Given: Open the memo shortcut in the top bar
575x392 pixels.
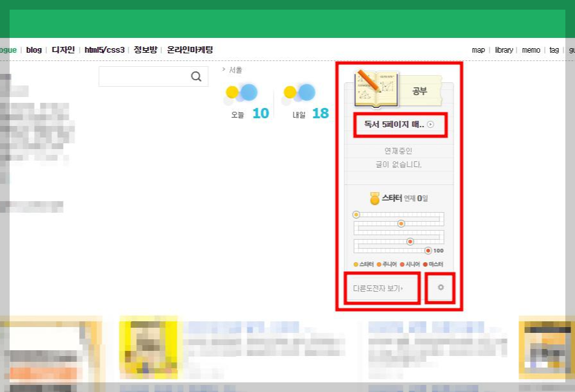Looking at the screenshot, I should pyautogui.click(x=531, y=50).
